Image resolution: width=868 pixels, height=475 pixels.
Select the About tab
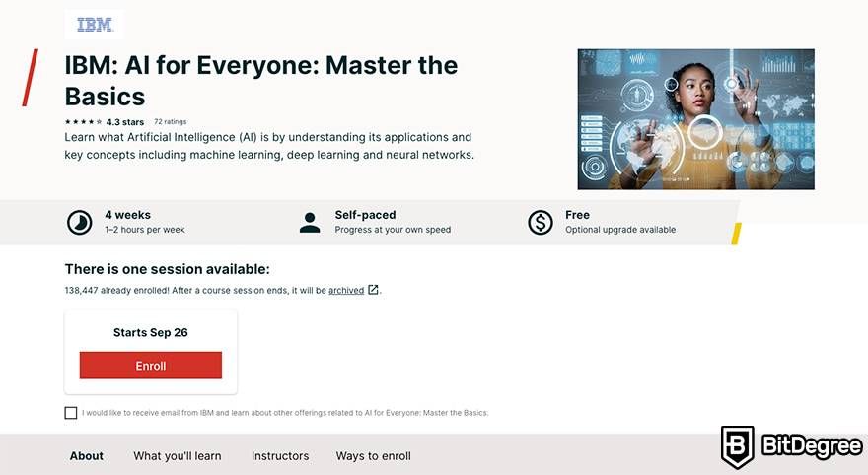(87, 456)
